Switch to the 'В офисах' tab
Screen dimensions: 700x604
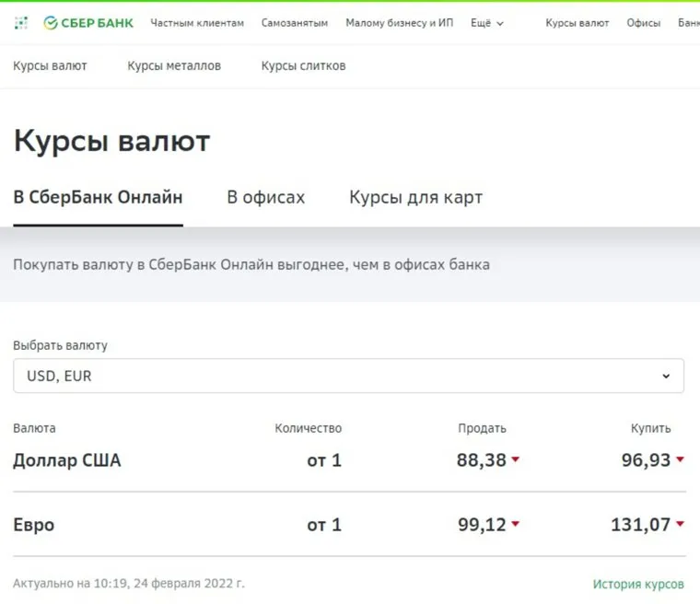266,197
